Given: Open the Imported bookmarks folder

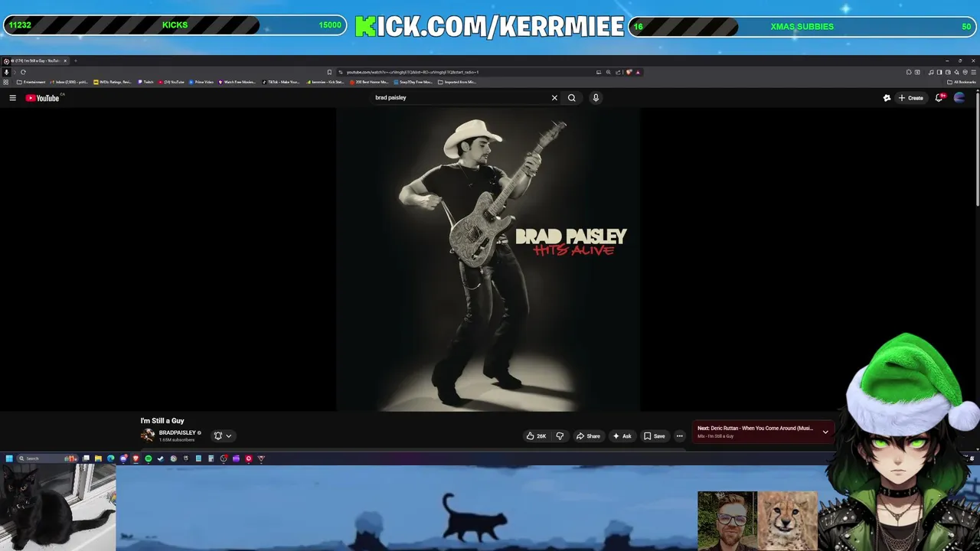Looking at the screenshot, I should pyautogui.click(x=456, y=82).
